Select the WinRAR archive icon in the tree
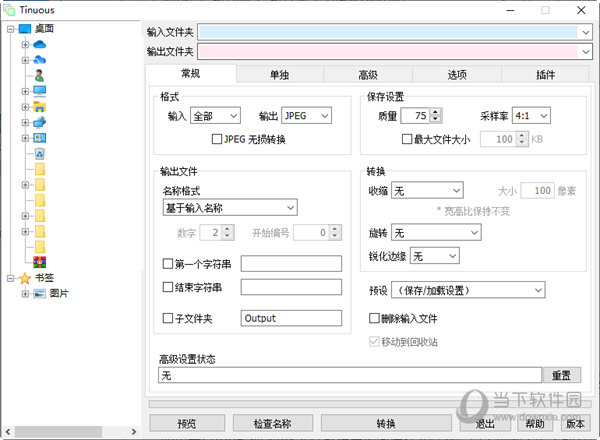The width and height of the screenshot is (600, 440). [40, 262]
